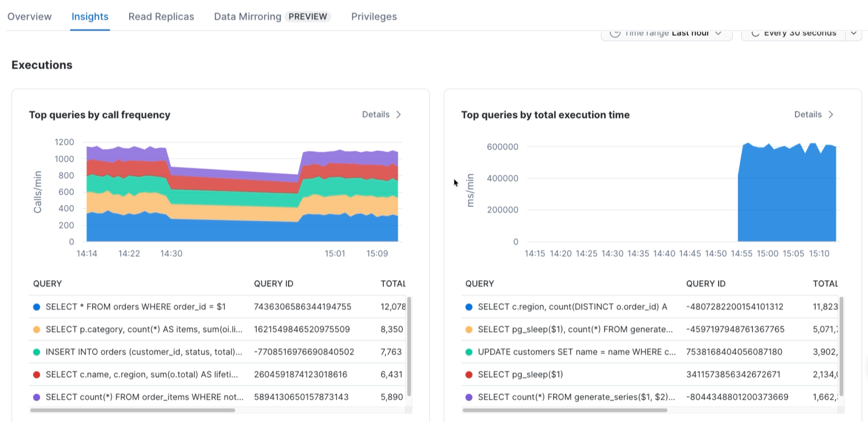Select the SELECT p.category query text

[144, 329]
